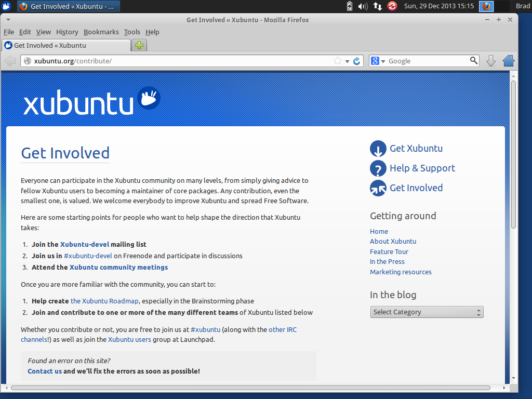Open the Xfce whisker menu mouse icon
Screen dimensions: 532x399
6,6
